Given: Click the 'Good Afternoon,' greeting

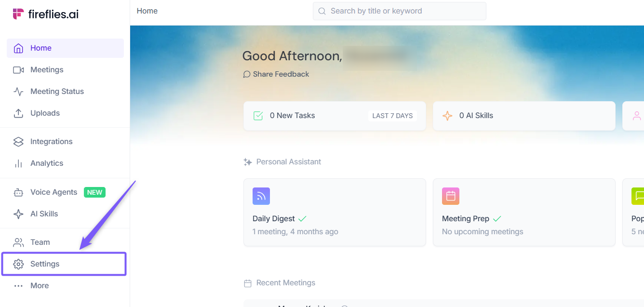Looking at the screenshot, I should coord(292,56).
